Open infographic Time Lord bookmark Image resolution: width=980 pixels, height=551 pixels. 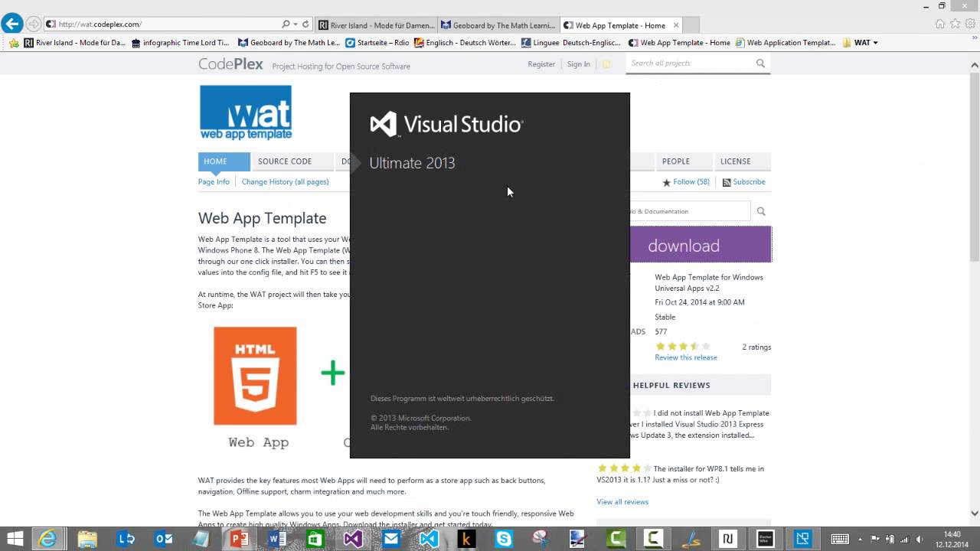point(181,43)
